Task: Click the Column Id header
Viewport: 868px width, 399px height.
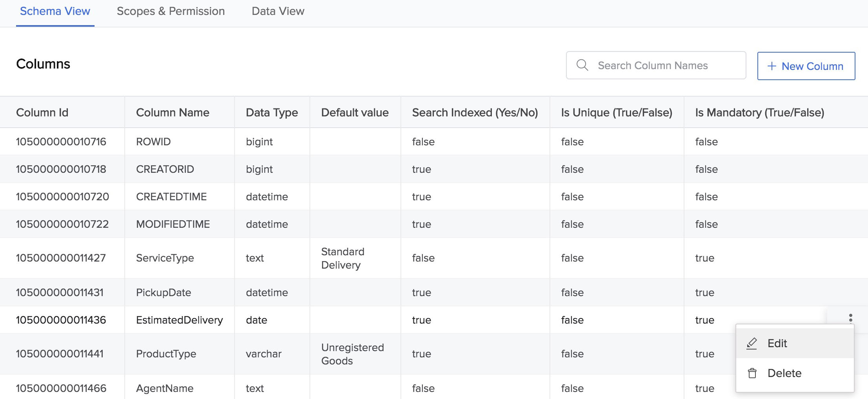Action: click(x=42, y=112)
